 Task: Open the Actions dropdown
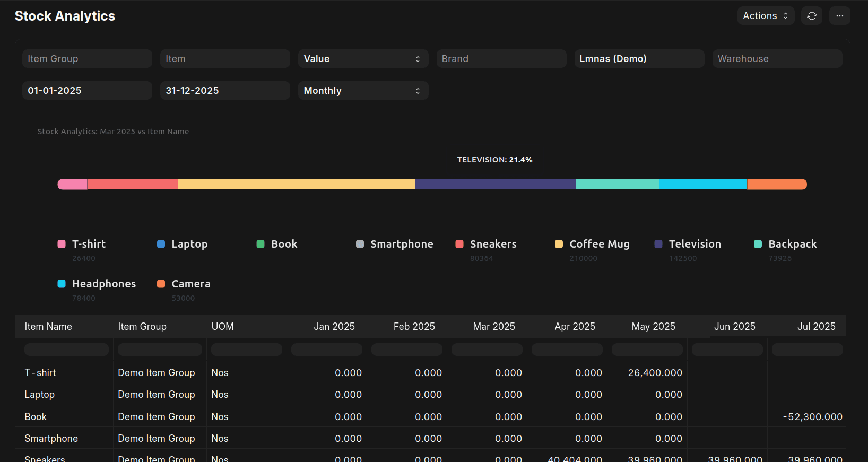[765, 16]
